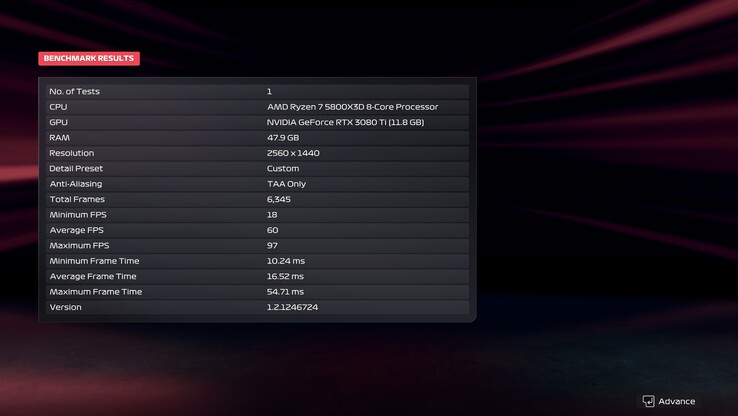This screenshot has height=416, width=738.
Task: Select the version number 1.2.1246724
Action: (292, 307)
